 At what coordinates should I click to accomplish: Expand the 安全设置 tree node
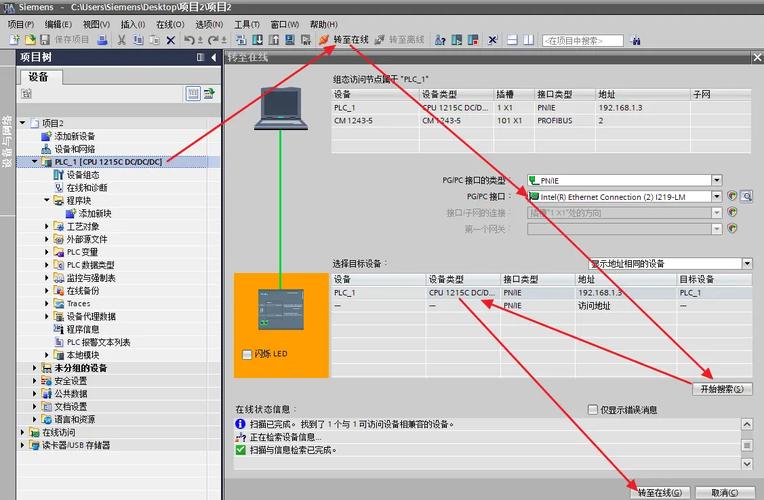click(x=35, y=381)
